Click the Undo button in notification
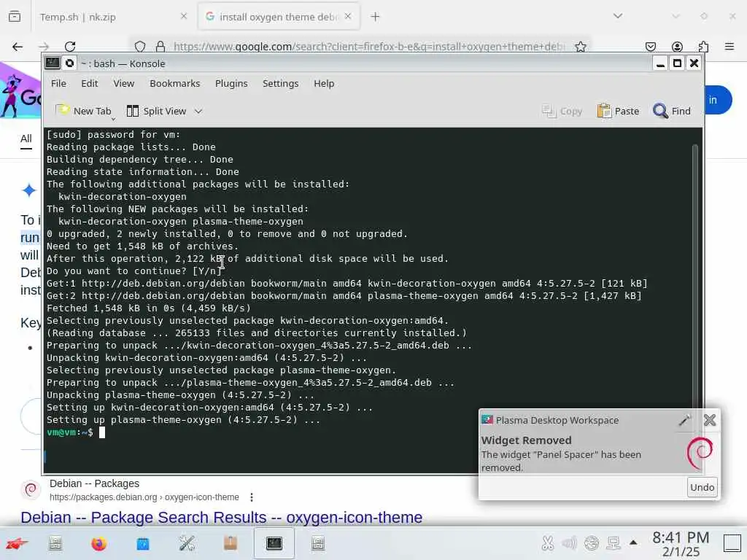747x560 pixels. [703, 487]
